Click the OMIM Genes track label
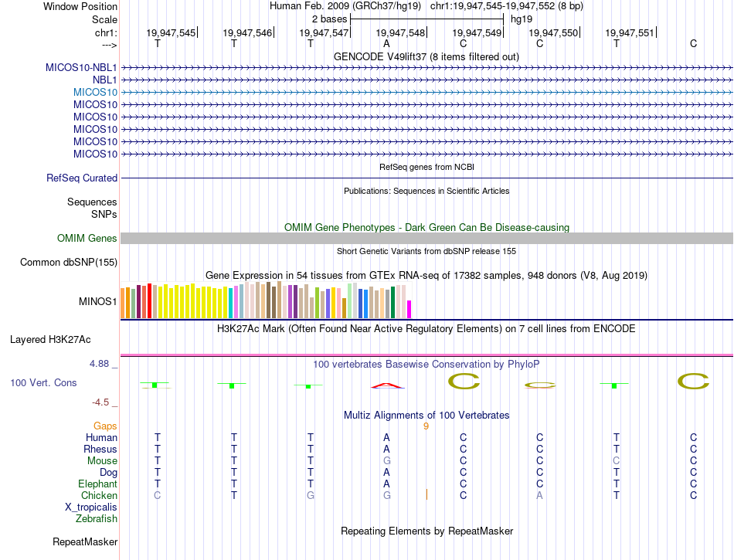Viewport: 734px width, 560px height. point(87,238)
